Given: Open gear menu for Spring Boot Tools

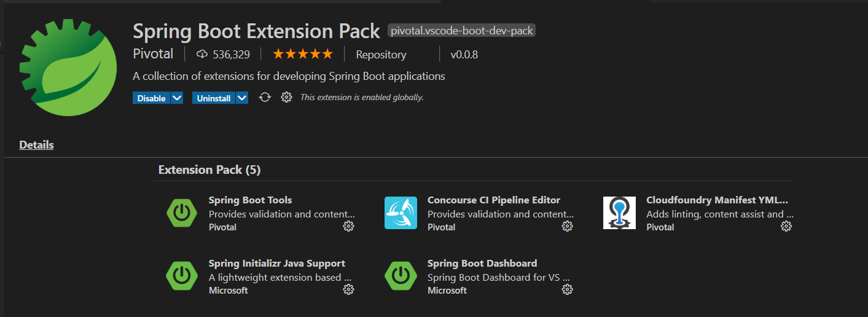Looking at the screenshot, I should pos(348,227).
